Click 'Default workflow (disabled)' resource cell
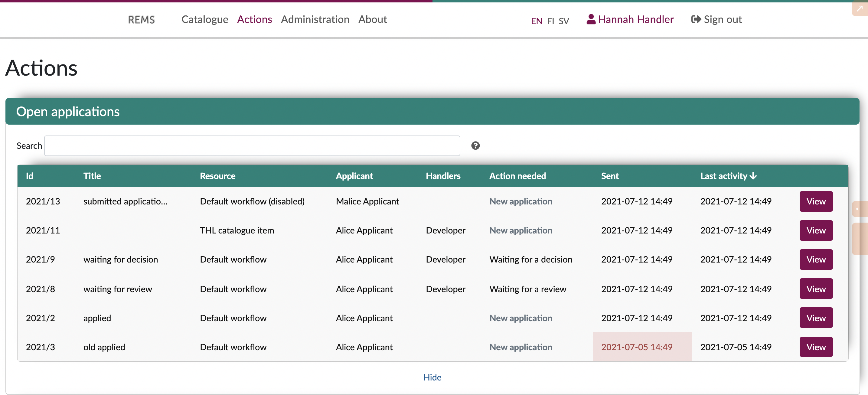868x395 pixels. coord(252,201)
